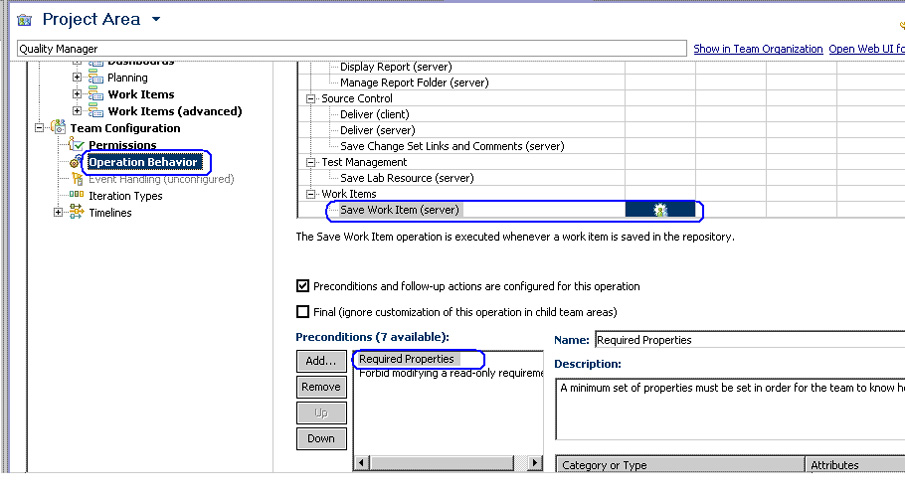
Task: Click the configured-precondition icon in Save Work Item row
Action: coord(660,210)
